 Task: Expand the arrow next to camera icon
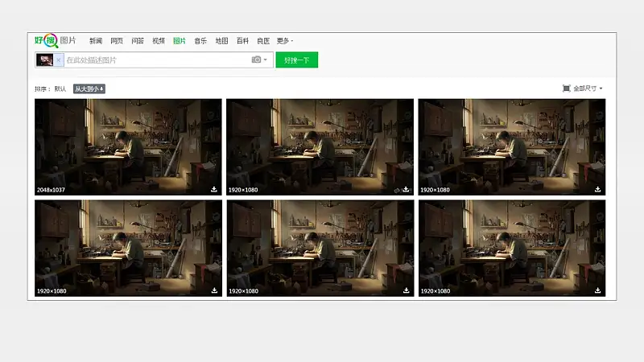click(x=266, y=60)
